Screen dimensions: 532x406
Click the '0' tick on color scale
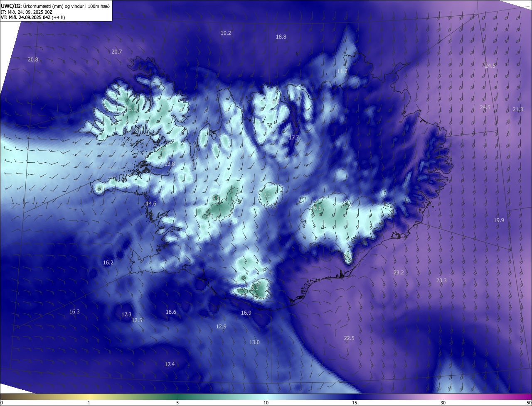(x=1, y=403)
